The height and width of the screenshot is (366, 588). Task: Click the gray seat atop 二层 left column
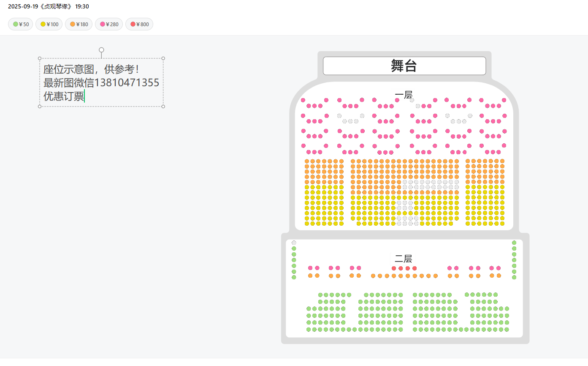[x=294, y=243]
